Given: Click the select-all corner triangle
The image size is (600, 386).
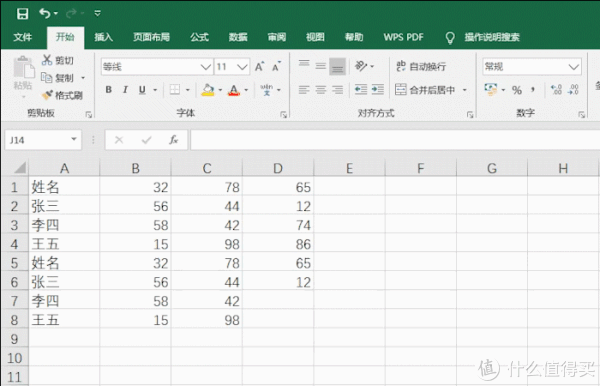Looking at the screenshot, I should pos(20,168).
